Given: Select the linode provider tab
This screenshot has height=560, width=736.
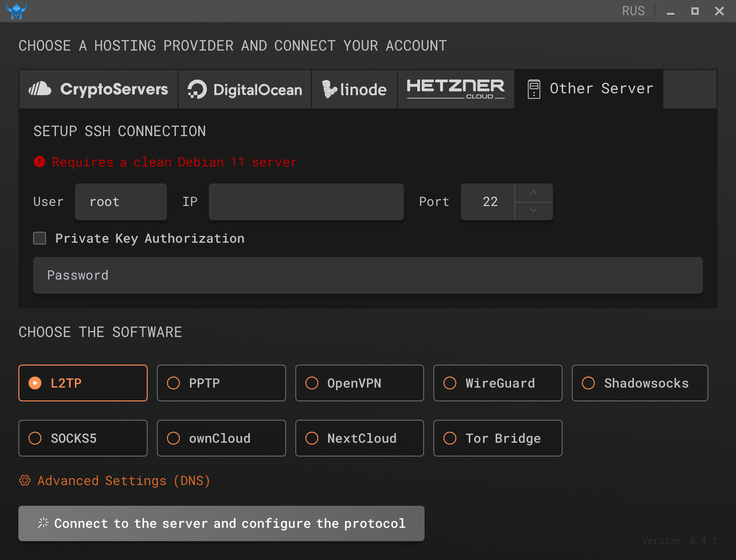Looking at the screenshot, I should [354, 89].
